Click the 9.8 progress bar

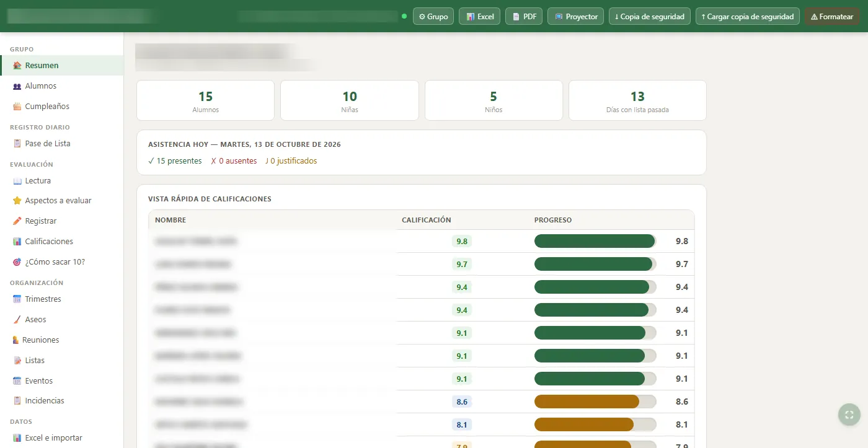pos(595,241)
